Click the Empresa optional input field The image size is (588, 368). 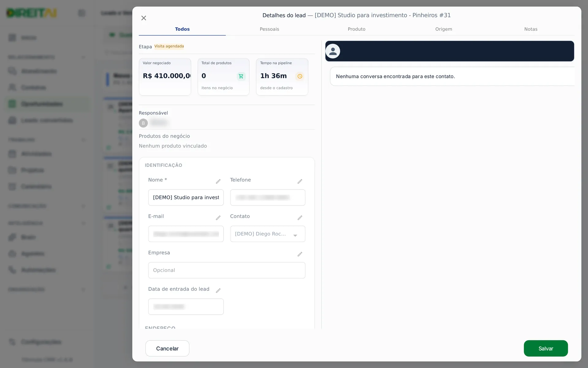(x=227, y=270)
